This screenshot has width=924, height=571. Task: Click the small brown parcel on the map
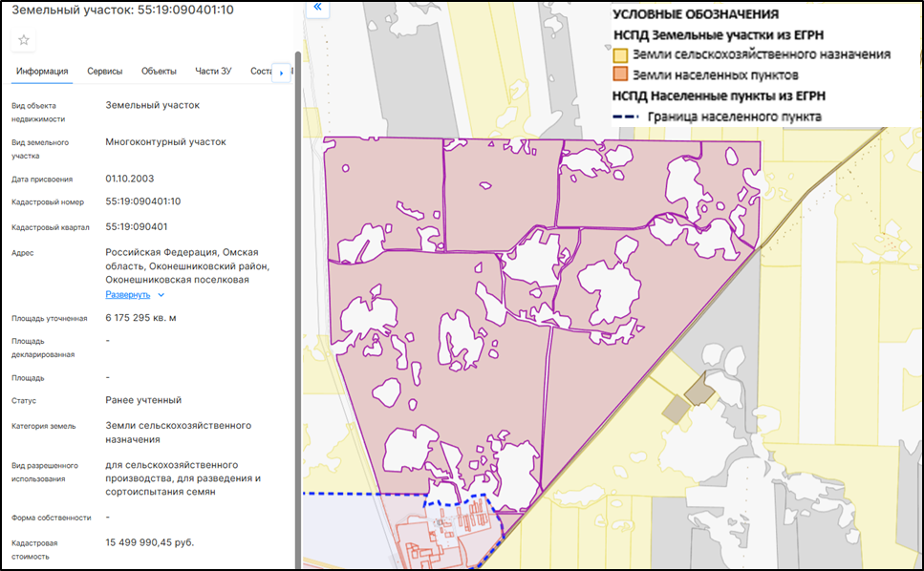698,387
